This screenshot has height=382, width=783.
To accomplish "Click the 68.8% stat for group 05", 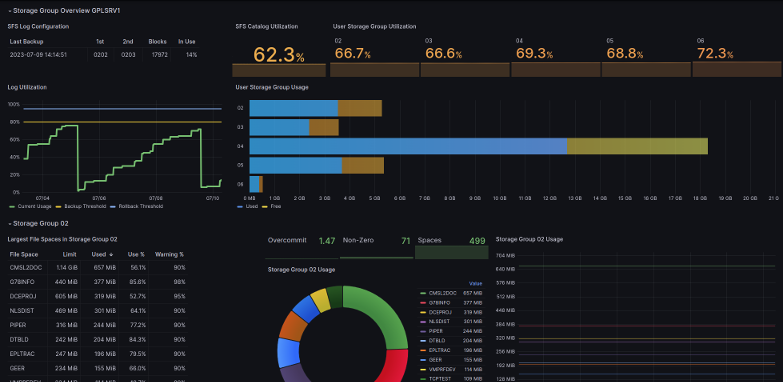I will click(x=625, y=53).
